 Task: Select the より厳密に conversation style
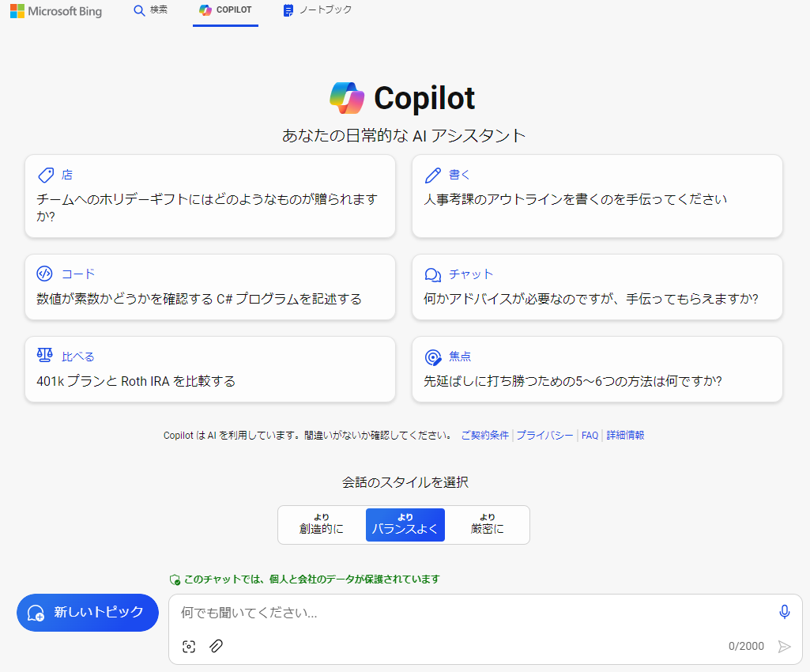pyautogui.click(x=488, y=525)
